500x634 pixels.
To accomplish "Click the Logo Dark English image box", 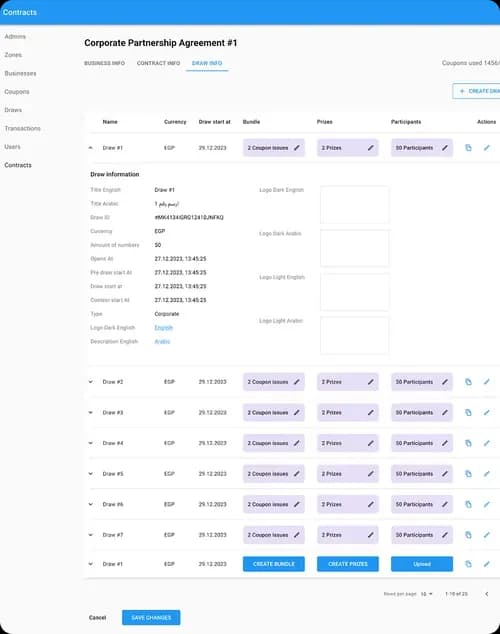I will pos(354,205).
